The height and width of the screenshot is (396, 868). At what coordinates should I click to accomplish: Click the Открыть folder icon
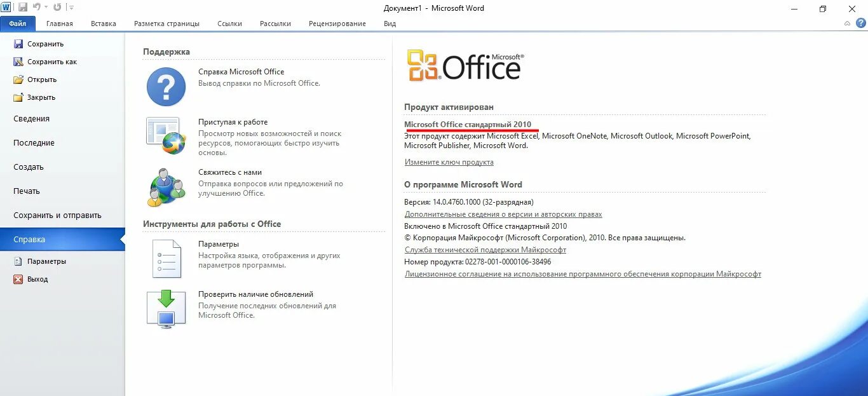(18, 79)
